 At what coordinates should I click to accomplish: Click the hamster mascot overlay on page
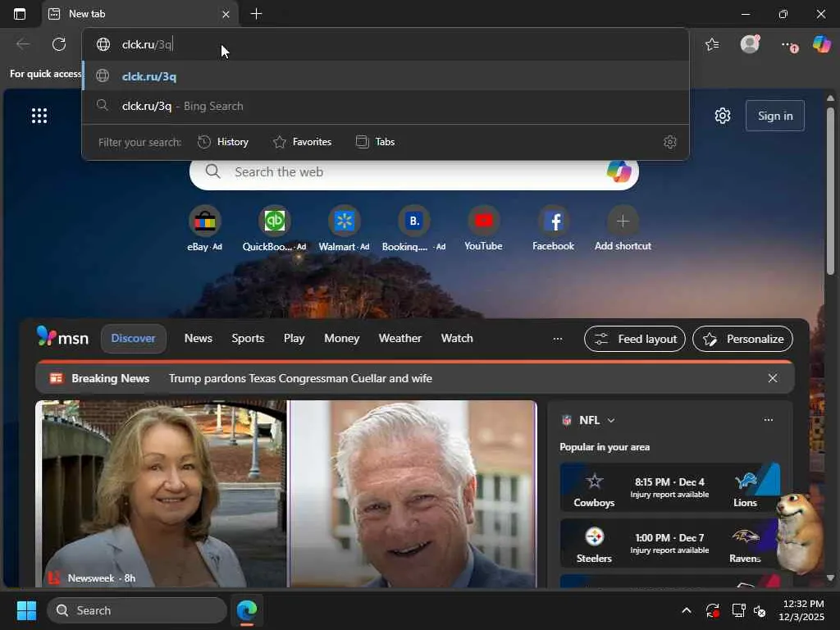click(x=800, y=533)
